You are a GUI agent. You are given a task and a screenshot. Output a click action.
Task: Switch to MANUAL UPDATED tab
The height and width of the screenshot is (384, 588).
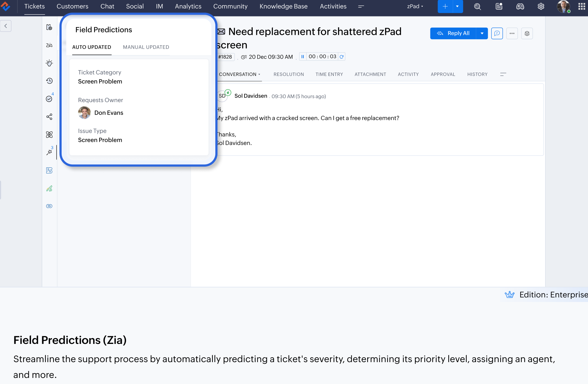(x=146, y=47)
